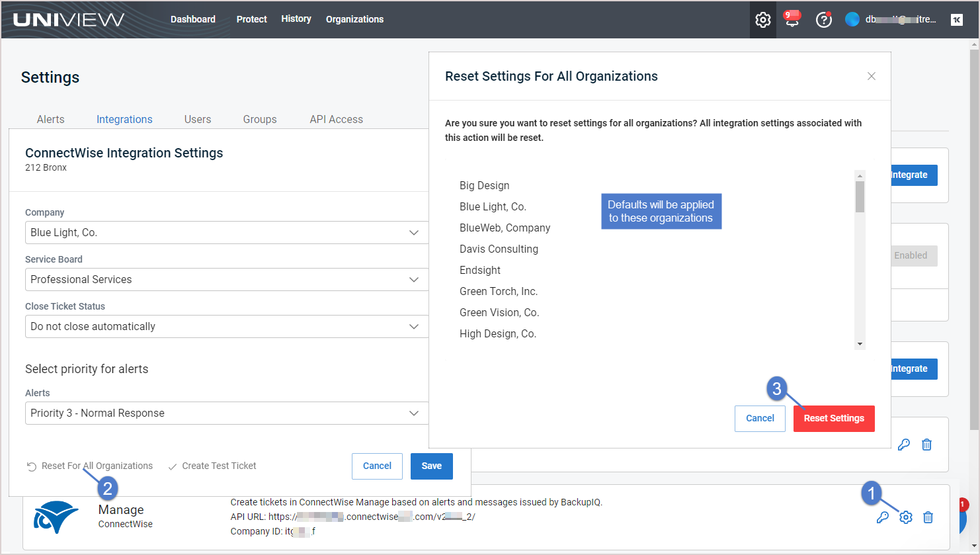The image size is (980, 555).
Task: Click checkmark icon beside Create Test Ticket
Action: coord(173,466)
